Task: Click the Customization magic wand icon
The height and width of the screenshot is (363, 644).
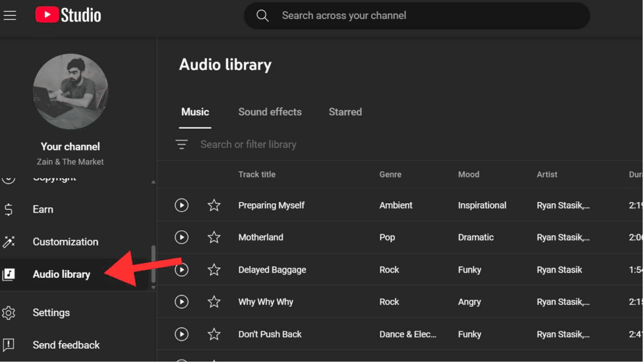Action: pos(9,242)
